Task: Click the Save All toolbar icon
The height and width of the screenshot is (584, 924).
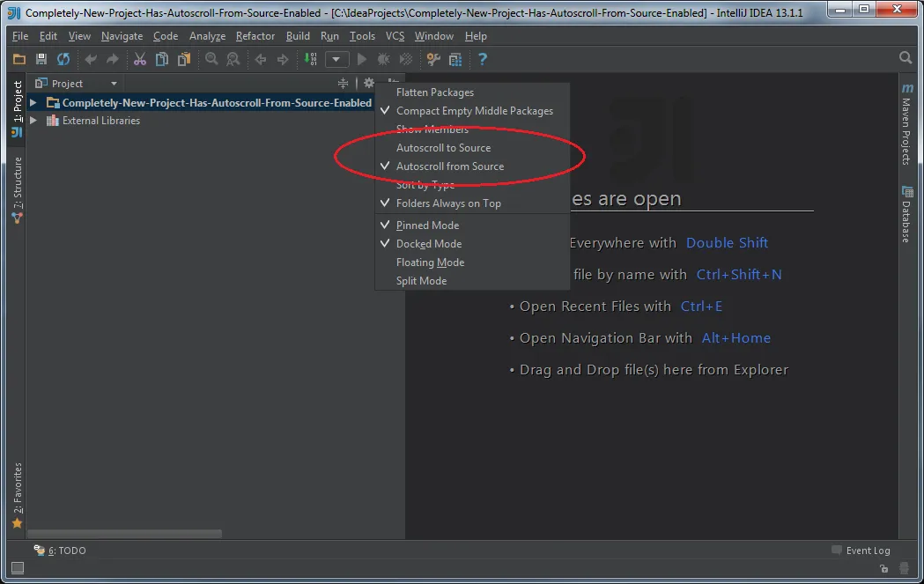Action: click(41, 59)
